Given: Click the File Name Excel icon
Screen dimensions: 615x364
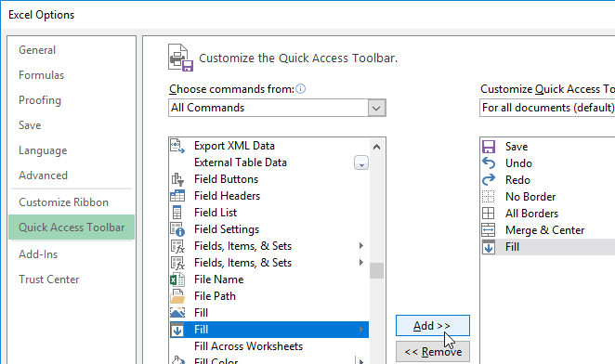Looking at the screenshot, I should pyautogui.click(x=177, y=279).
